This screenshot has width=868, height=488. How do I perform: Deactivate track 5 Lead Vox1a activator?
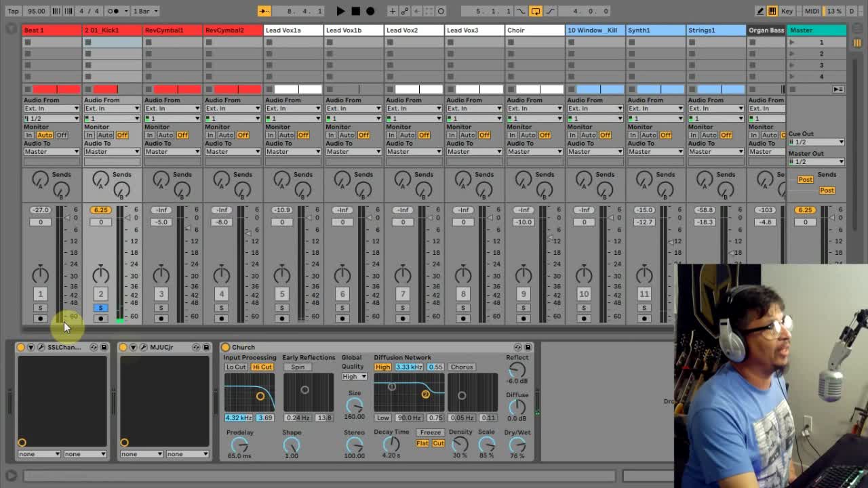coord(281,293)
